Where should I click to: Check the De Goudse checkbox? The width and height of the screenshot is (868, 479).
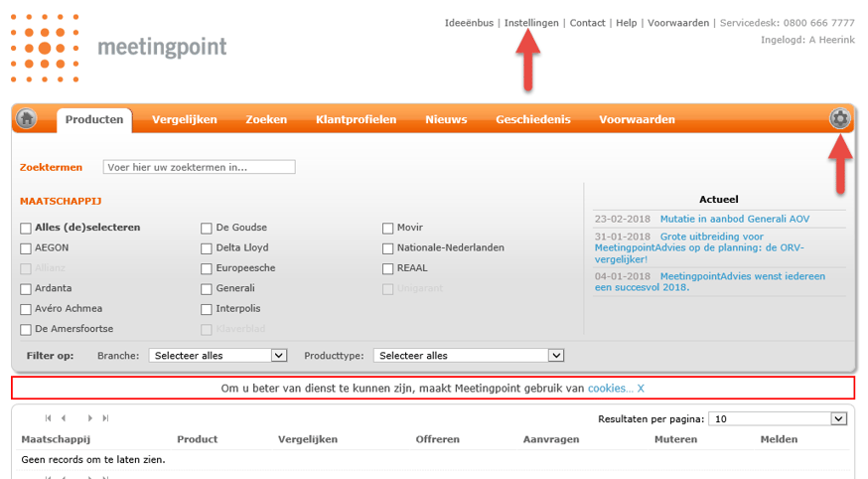coord(207,229)
